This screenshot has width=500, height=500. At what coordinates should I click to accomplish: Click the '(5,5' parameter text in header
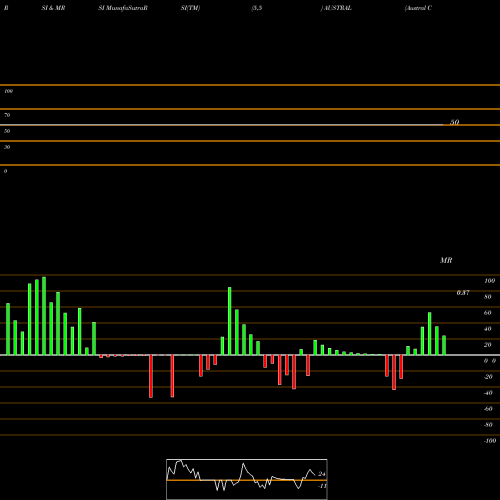257,8
